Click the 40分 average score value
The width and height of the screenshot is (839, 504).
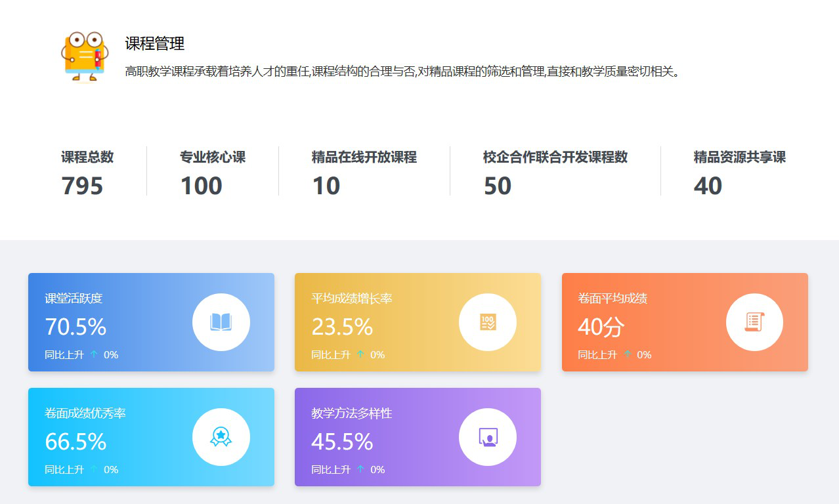(601, 327)
